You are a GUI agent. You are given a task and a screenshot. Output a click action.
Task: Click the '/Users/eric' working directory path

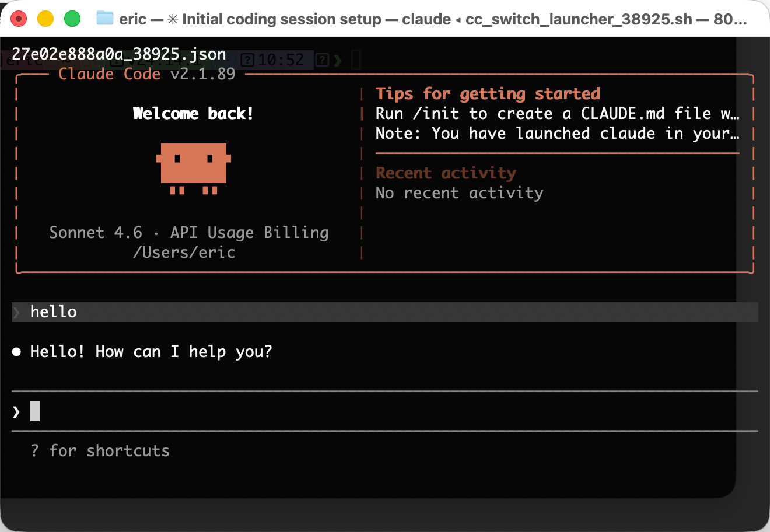184,253
